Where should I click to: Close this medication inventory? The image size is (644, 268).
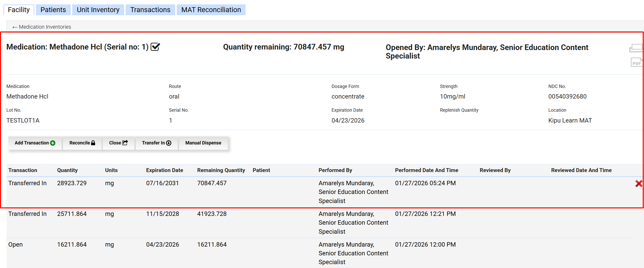(118, 143)
